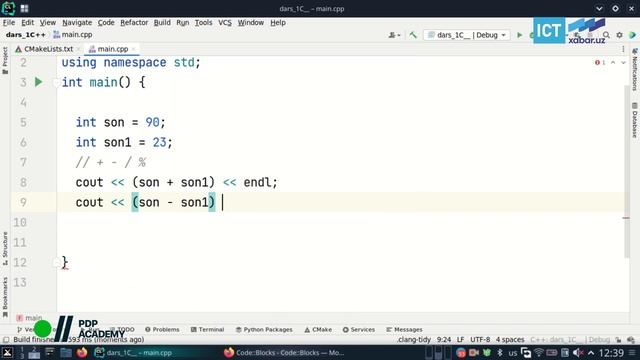Close the main.cpp editor tab
640x360 pixels.
point(133,49)
